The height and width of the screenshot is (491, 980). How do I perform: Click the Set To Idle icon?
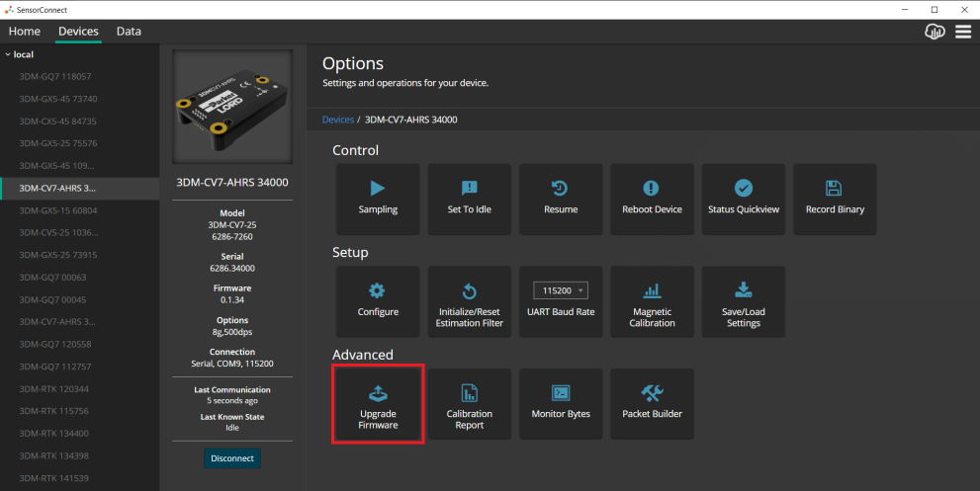(469, 188)
